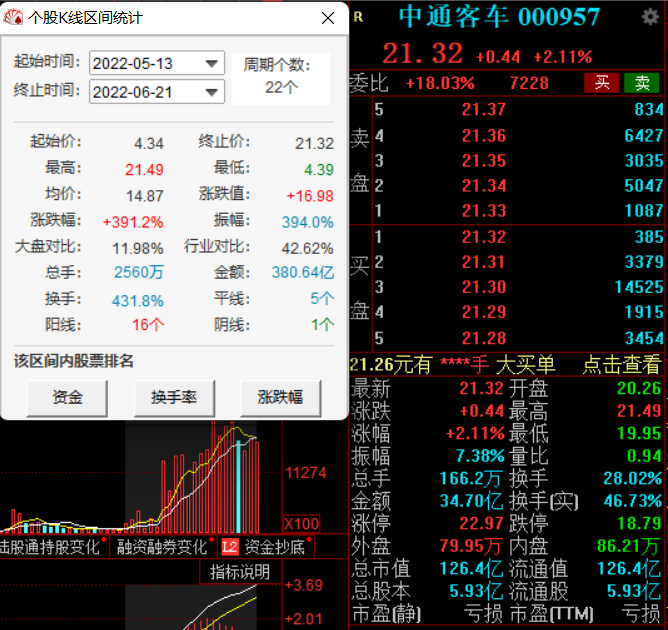The width and height of the screenshot is (668, 630).
Task: Click the application logo icon in dialog title
Action: tap(13, 17)
